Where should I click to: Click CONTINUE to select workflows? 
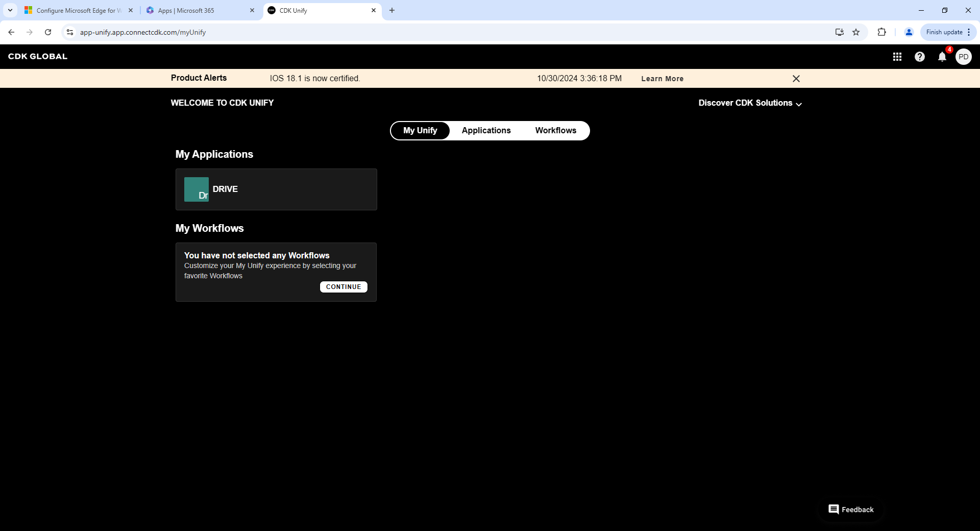(x=344, y=287)
